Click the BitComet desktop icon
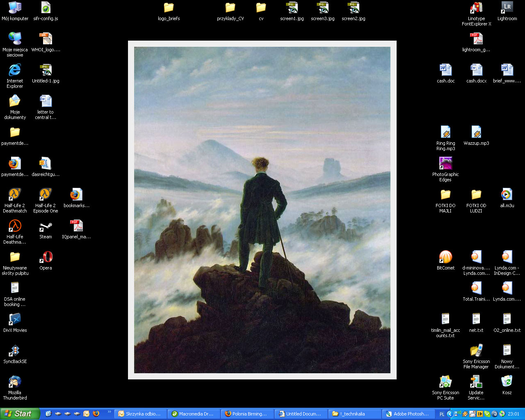The image size is (525, 420). (x=445, y=258)
